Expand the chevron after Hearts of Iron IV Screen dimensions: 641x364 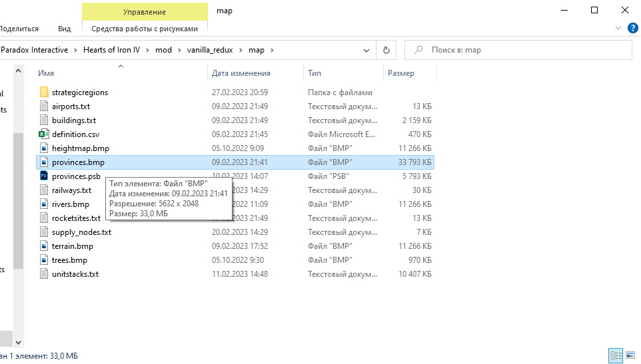click(x=147, y=50)
